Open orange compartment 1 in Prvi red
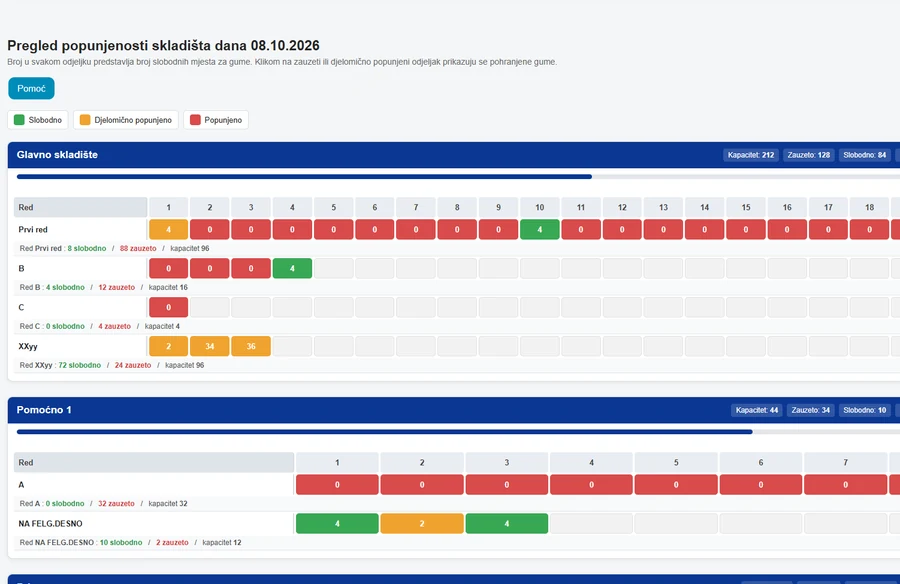 point(168,230)
